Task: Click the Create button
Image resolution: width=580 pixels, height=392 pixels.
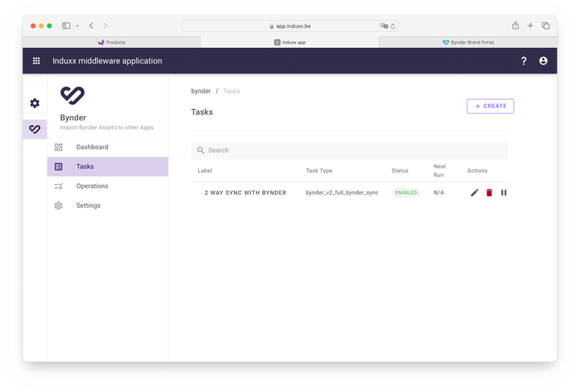Action: click(x=490, y=106)
